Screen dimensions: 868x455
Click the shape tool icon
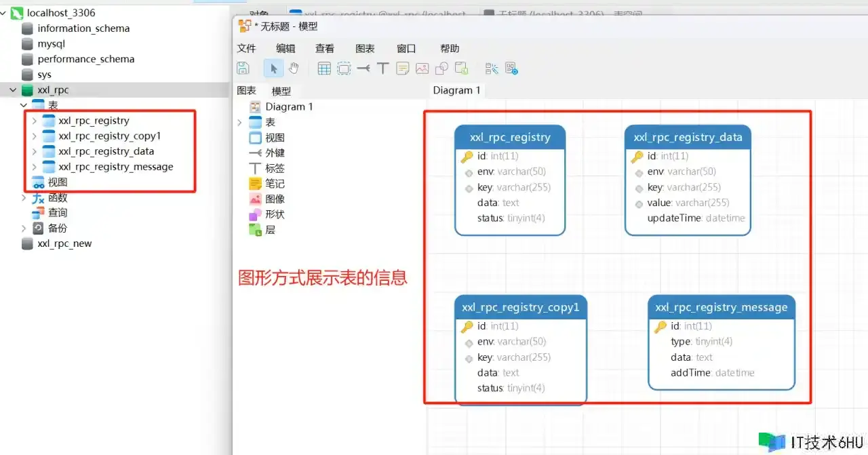(x=441, y=68)
